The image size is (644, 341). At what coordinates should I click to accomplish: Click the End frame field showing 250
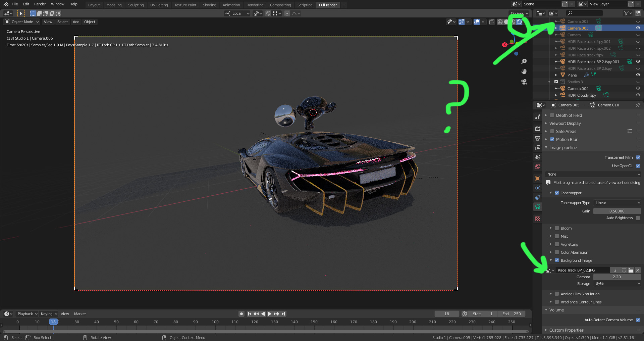coord(512,314)
